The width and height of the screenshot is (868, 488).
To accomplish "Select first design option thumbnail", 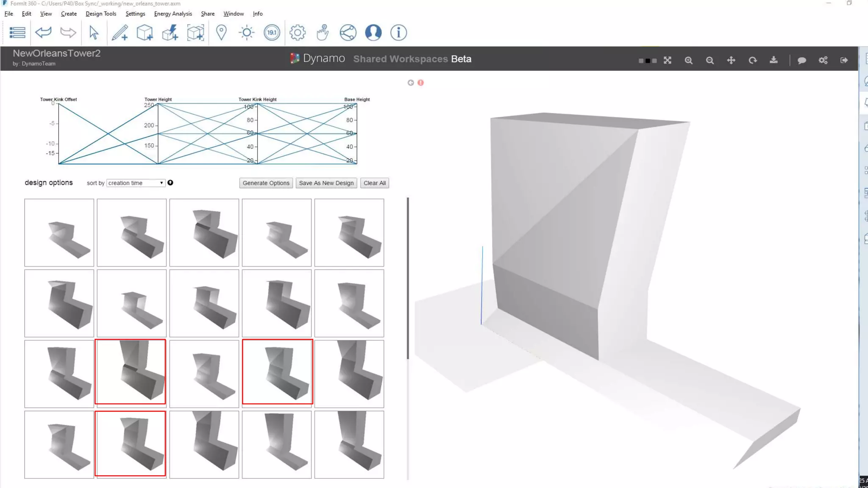I will [x=59, y=233].
